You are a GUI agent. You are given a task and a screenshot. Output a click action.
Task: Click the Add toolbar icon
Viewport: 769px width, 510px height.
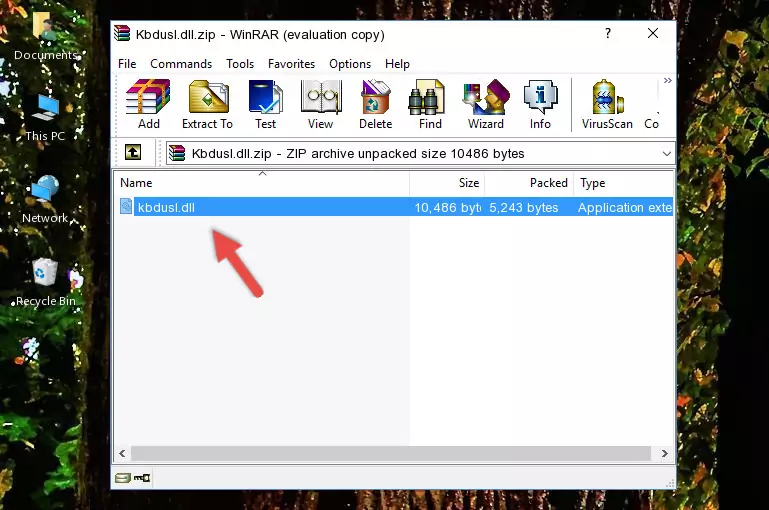tap(148, 104)
